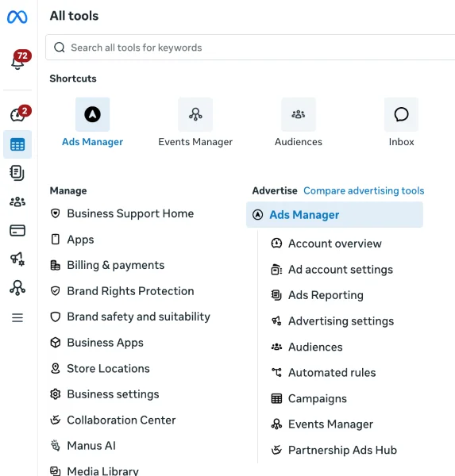Click Billing & payments icon
Screen dimensions: 455x476
point(55,265)
